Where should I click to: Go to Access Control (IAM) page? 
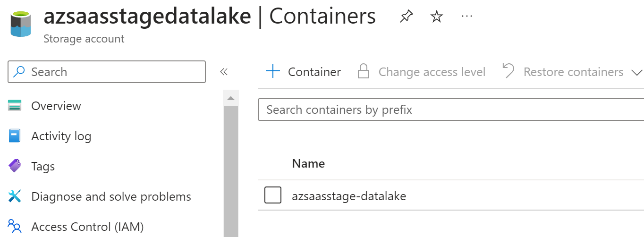(x=87, y=227)
